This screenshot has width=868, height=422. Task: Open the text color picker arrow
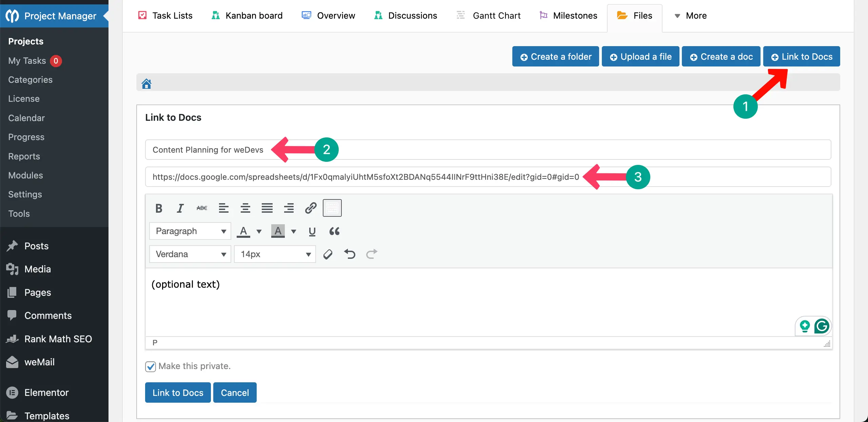[259, 231]
